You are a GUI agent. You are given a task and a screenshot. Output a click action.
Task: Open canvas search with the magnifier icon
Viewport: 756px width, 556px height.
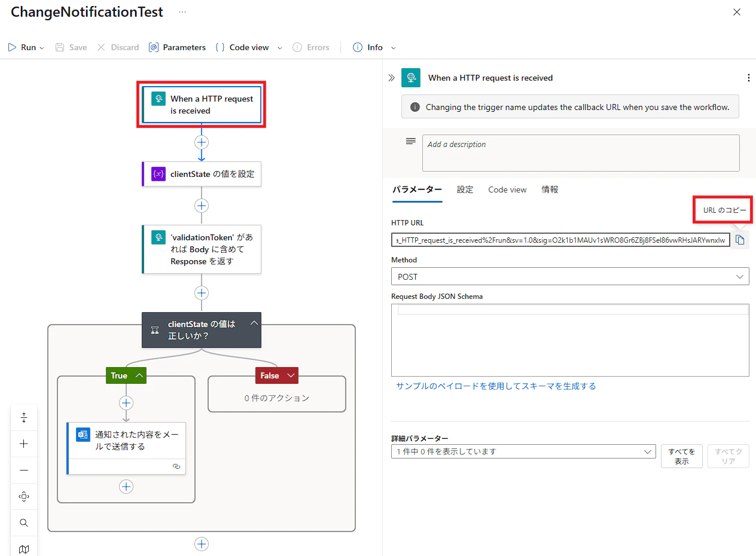[x=24, y=523]
